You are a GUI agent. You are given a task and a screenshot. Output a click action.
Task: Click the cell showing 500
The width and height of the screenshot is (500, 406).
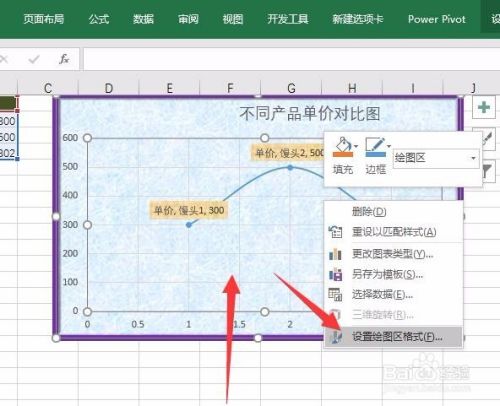pos(8,137)
